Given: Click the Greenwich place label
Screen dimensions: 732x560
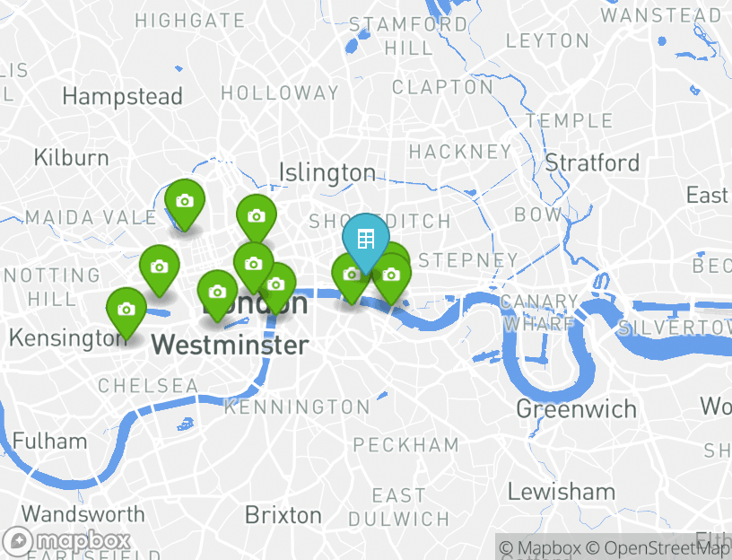Looking at the screenshot, I should pos(576,409).
